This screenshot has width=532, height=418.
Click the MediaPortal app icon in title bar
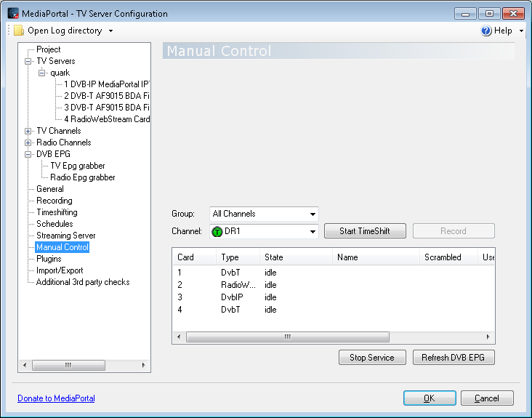pyautogui.click(x=13, y=13)
